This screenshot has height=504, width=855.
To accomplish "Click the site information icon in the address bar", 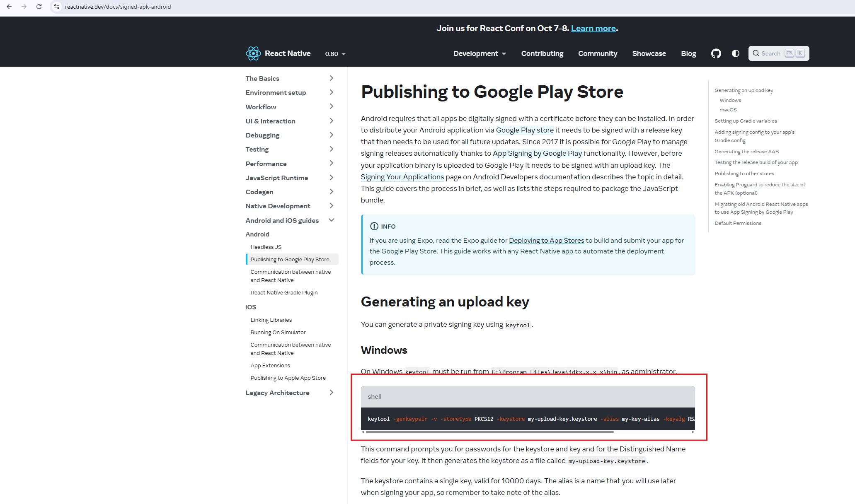I will tap(57, 7).
